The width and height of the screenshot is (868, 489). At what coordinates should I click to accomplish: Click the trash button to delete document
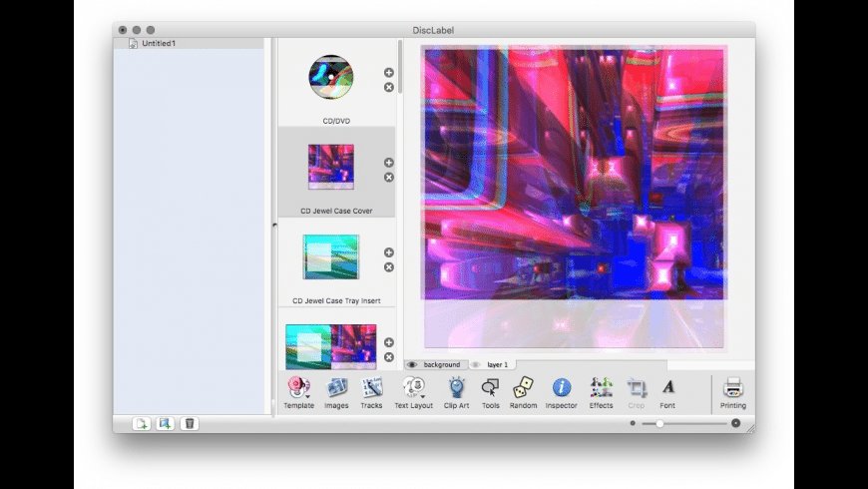[189, 423]
